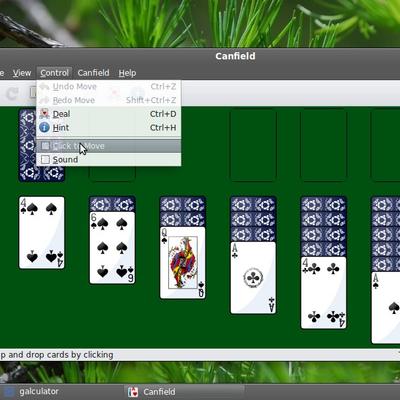The image size is (400, 400).
Task: Click the status bar help text
Action: (x=57, y=355)
